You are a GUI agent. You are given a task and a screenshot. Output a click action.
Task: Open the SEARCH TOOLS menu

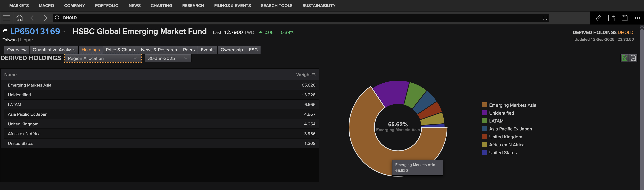point(277,6)
